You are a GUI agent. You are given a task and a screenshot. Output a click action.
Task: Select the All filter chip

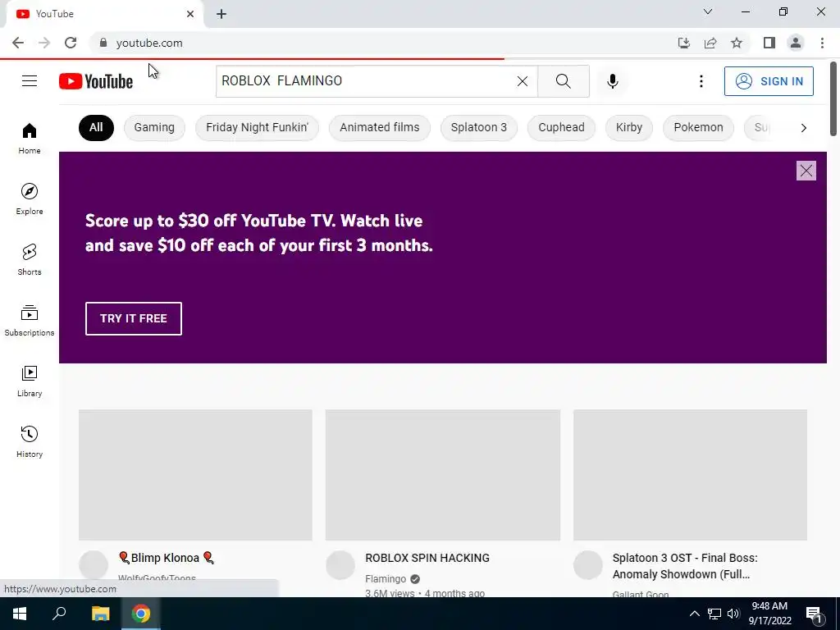(96, 127)
